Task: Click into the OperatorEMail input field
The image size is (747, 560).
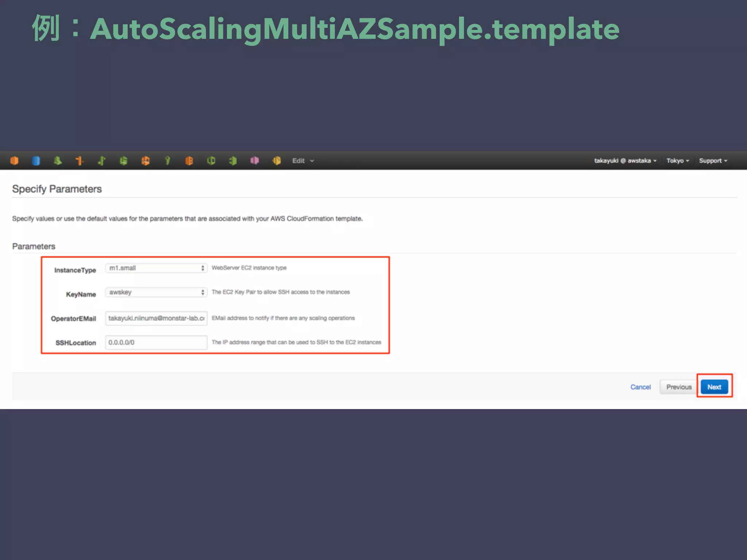Action: [156, 318]
